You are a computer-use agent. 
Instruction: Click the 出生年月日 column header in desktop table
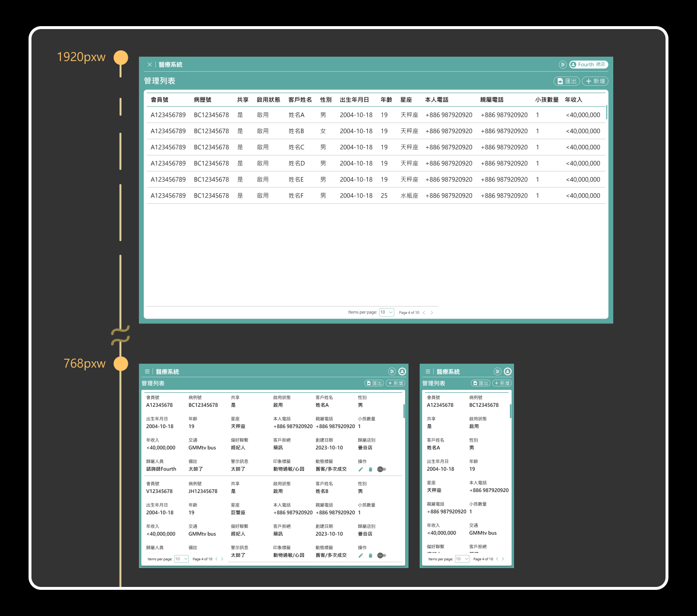354,100
